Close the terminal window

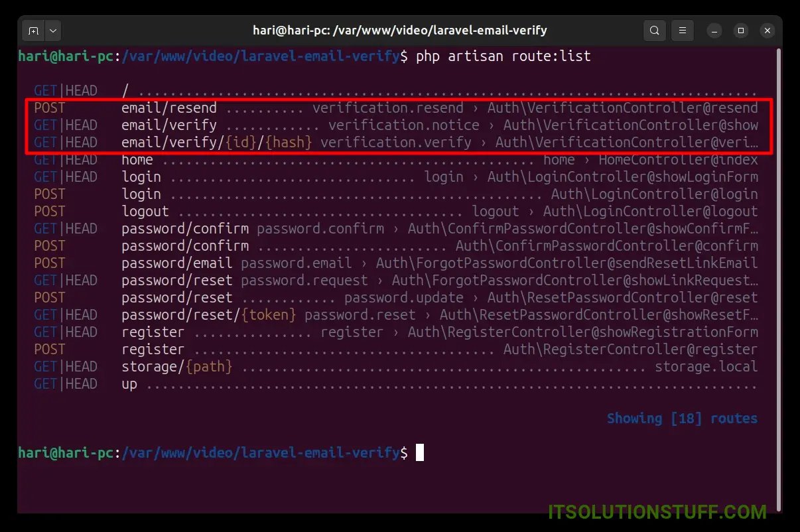[767, 31]
